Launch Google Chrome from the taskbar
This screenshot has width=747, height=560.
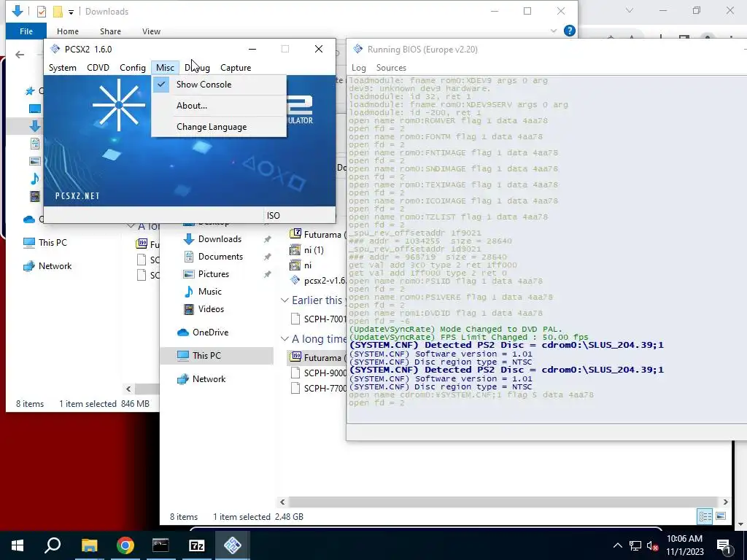point(125,545)
